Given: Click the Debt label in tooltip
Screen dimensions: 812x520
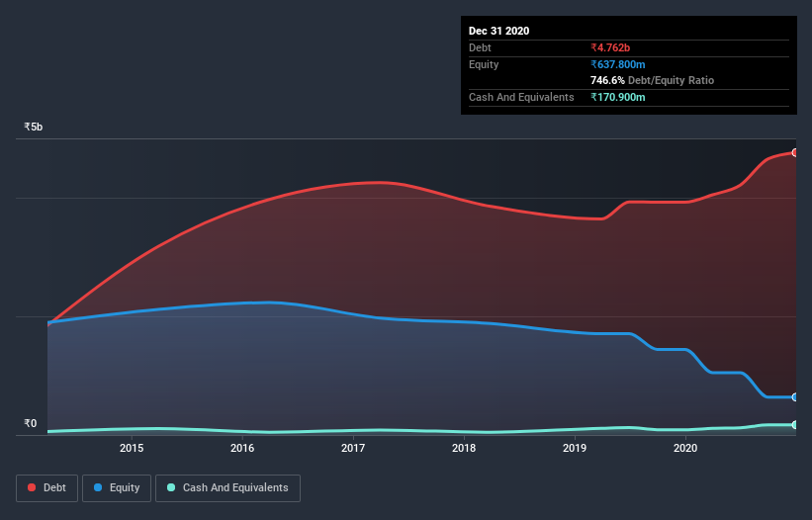Looking at the screenshot, I should click(480, 47).
